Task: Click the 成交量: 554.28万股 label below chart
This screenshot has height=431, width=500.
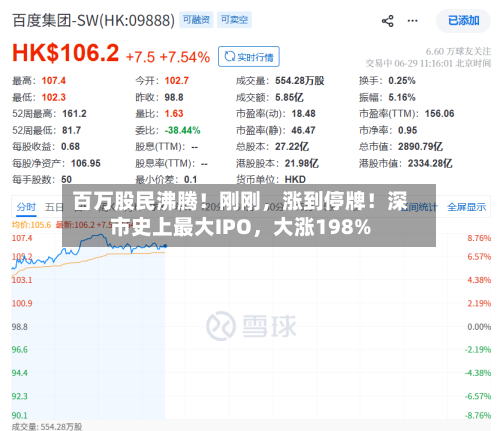Action: click(x=47, y=427)
